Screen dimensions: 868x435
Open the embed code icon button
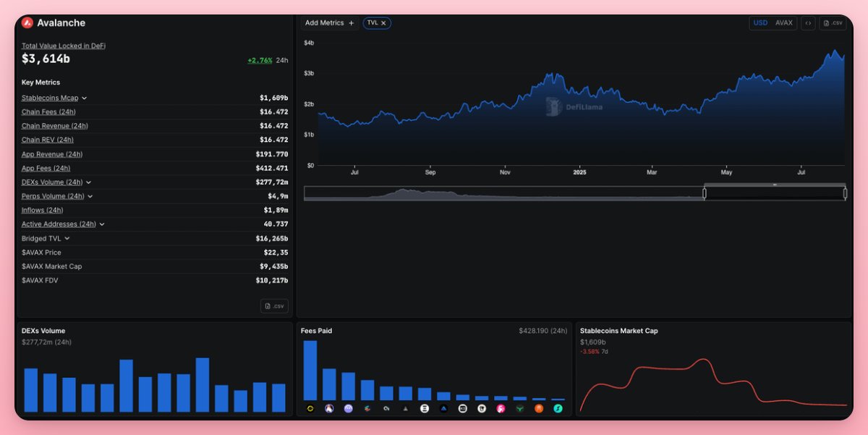[808, 23]
